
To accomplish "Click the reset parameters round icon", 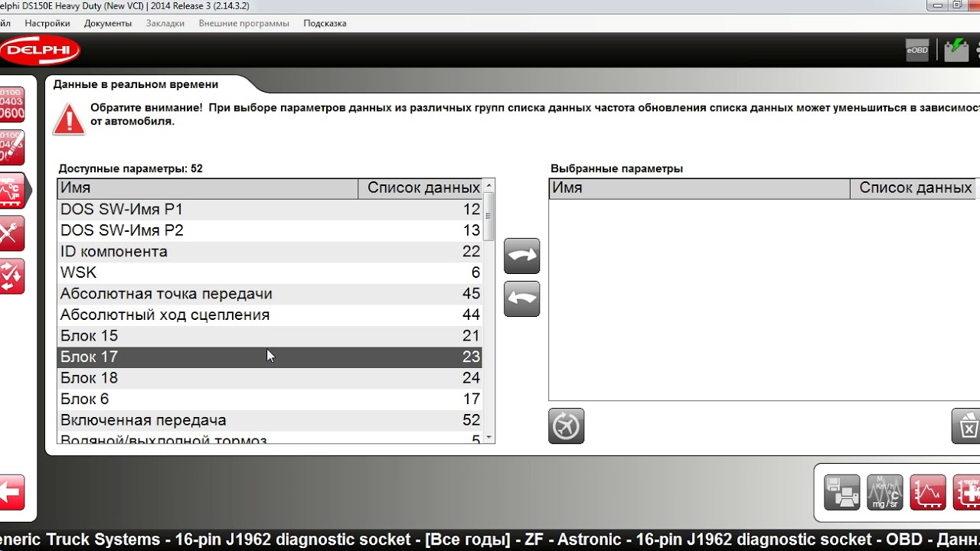I will click(x=567, y=425).
